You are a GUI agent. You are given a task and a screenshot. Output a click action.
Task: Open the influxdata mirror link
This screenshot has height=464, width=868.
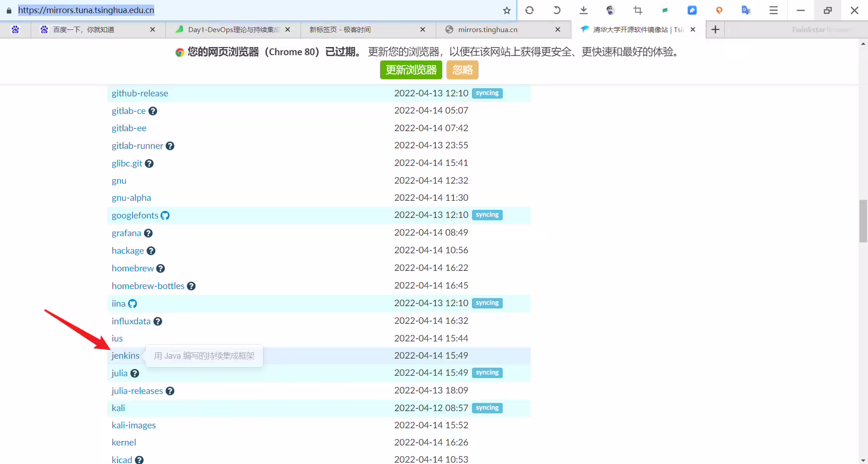(x=131, y=321)
